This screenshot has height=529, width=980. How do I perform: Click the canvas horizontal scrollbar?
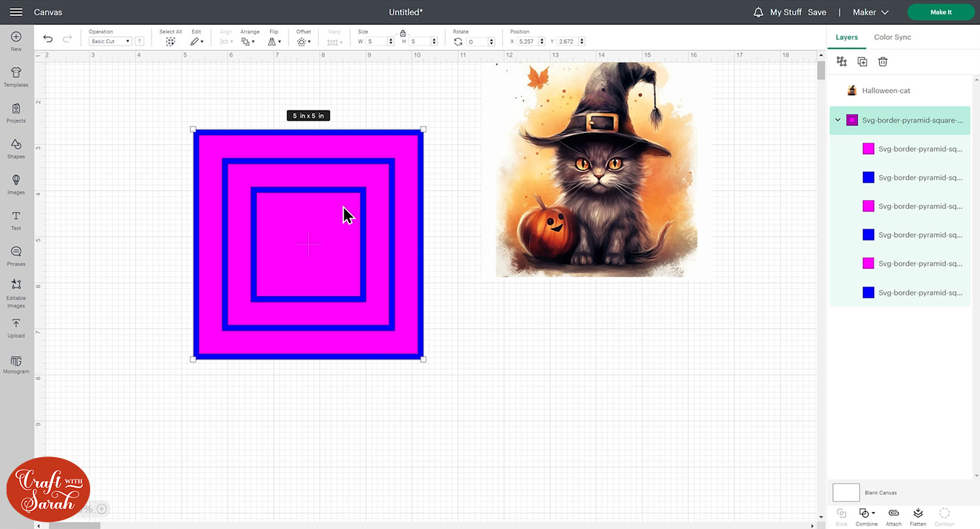click(x=75, y=525)
